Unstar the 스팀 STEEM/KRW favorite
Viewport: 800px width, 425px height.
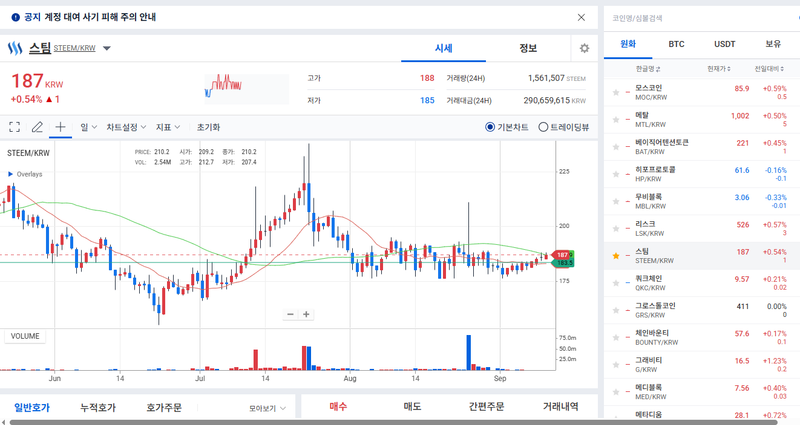pos(616,256)
